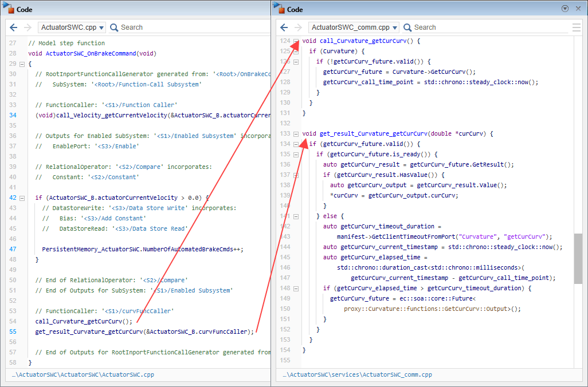This screenshot has height=387, width=588.
Task: Click line number 34 in left panel
Action: (x=13, y=115)
